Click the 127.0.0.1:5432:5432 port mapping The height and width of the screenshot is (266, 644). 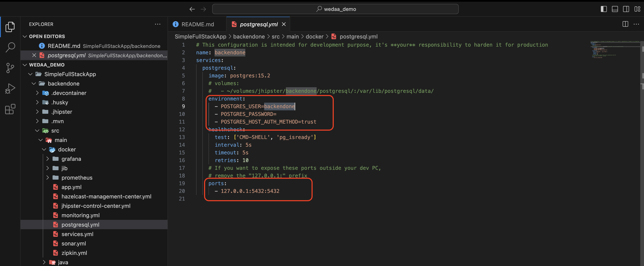tap(250, 191)
